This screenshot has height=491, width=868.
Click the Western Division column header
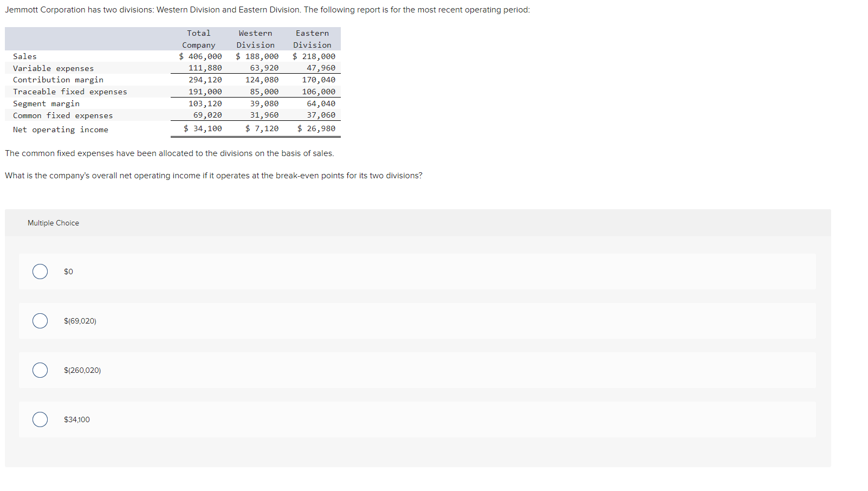point(255,39)
